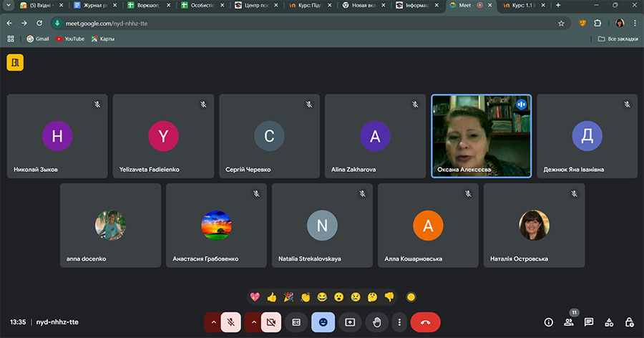Click the red leave call button
The width and height of the screenshot is (644, 338).
point(425,322)
